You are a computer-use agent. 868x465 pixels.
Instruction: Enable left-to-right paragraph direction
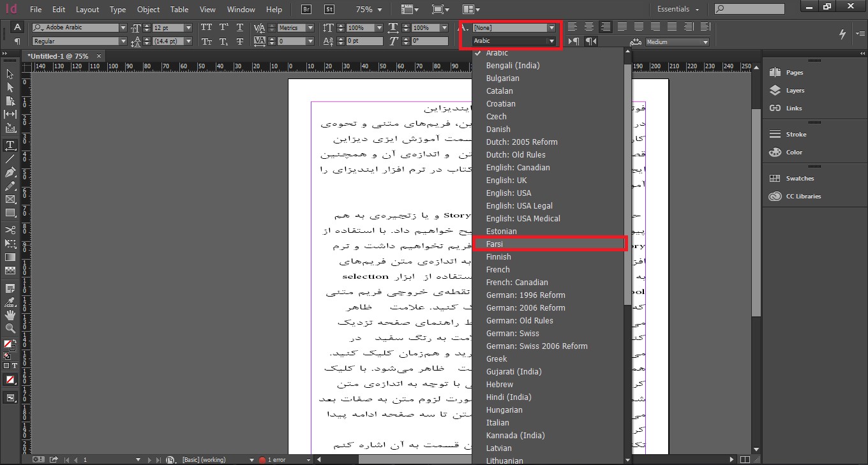coord(574,41)
